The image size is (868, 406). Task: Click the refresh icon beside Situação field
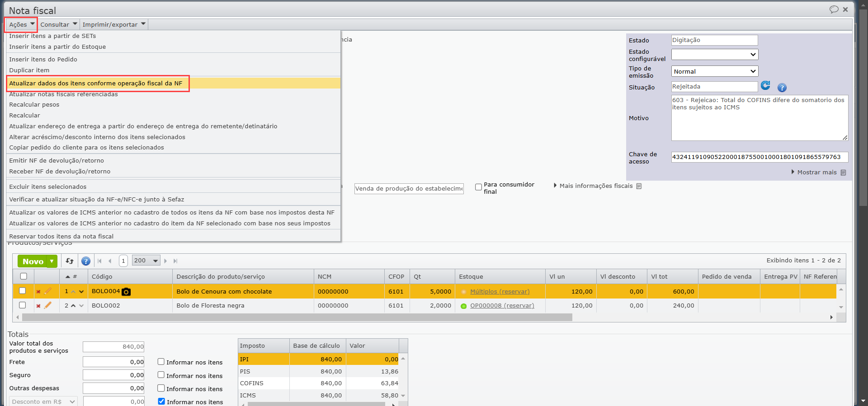(x=765, y=86)
